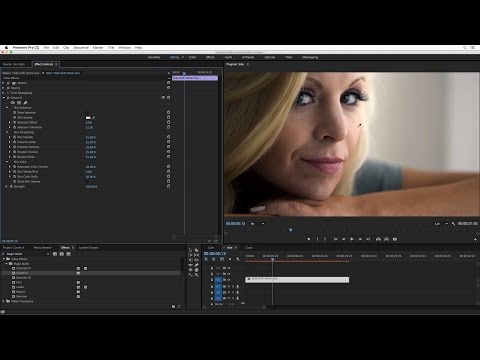The width and height of the screenshot is (480, 360).
Task: Play the sequence in Program Monitor
Action: pyautogui.click(x=352, y=239)
